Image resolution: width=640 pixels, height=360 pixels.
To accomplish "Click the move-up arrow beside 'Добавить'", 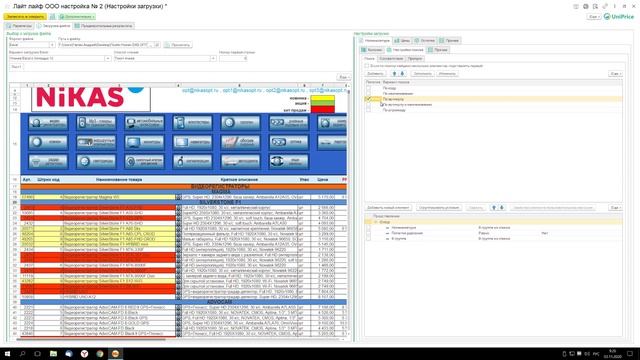I will click(x=394, y=74).
